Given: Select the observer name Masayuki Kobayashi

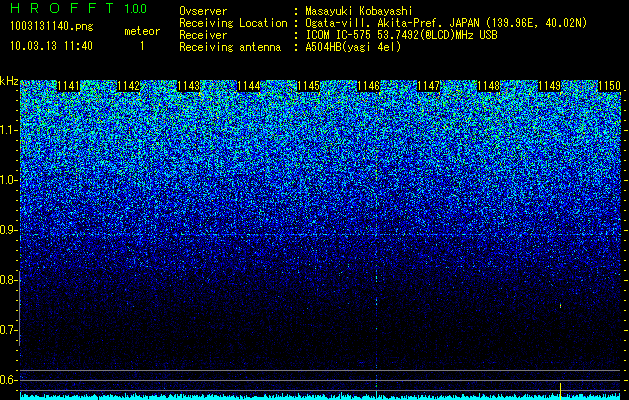Looking at the screenshot, I should click(359, 11).
